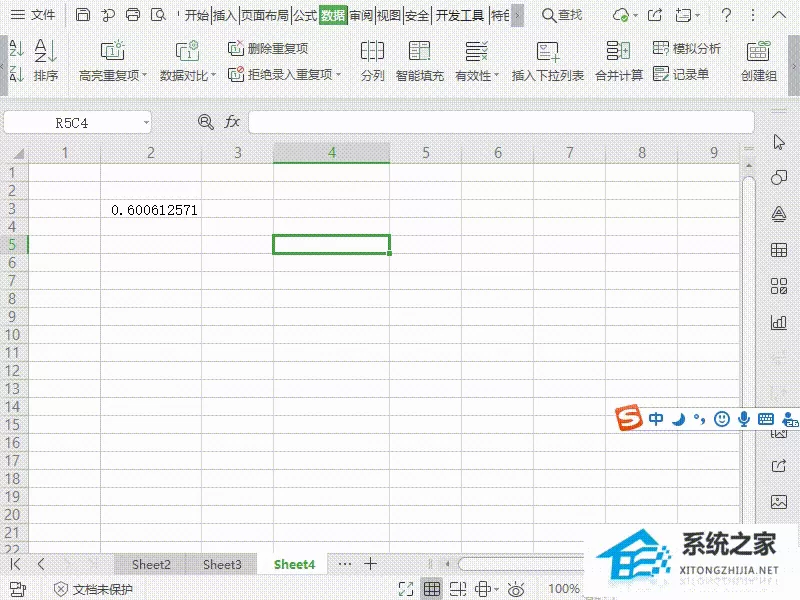
Task: Toggle the eye-protection mode icon in status bar
Action: (516, 589)
